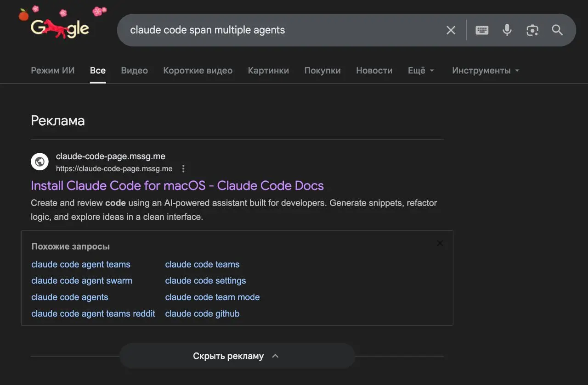Expand the Ещё dropdown menu

coord(421,71)
